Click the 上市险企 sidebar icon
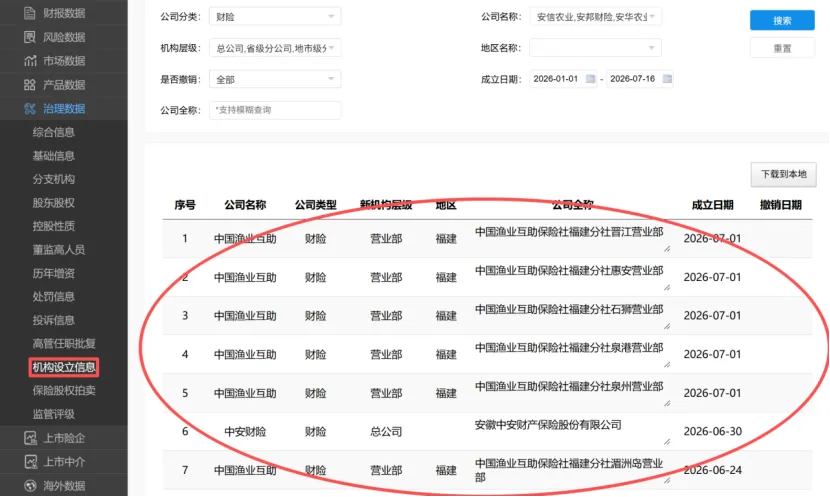Image resolution: width=830 pixels, height=497 pixels. pyautogui.click(x=30, y=438)
